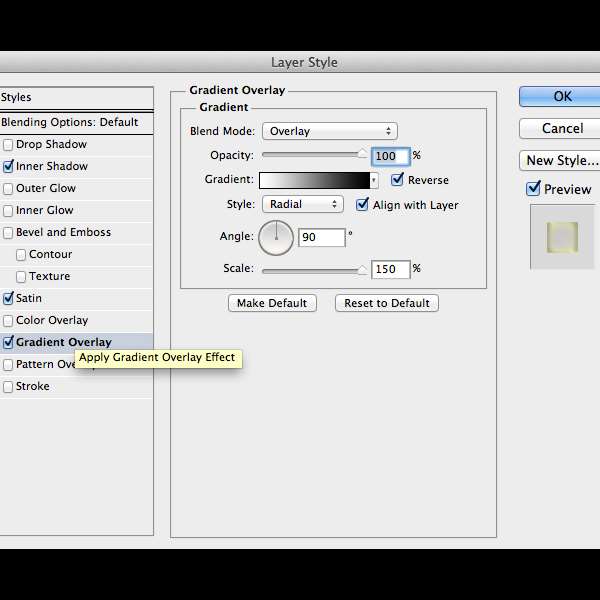Expand the gradient Style dropdown set to Radial
Image resolution: width=600 pixels, height=600 pixels.
[302, 204]
